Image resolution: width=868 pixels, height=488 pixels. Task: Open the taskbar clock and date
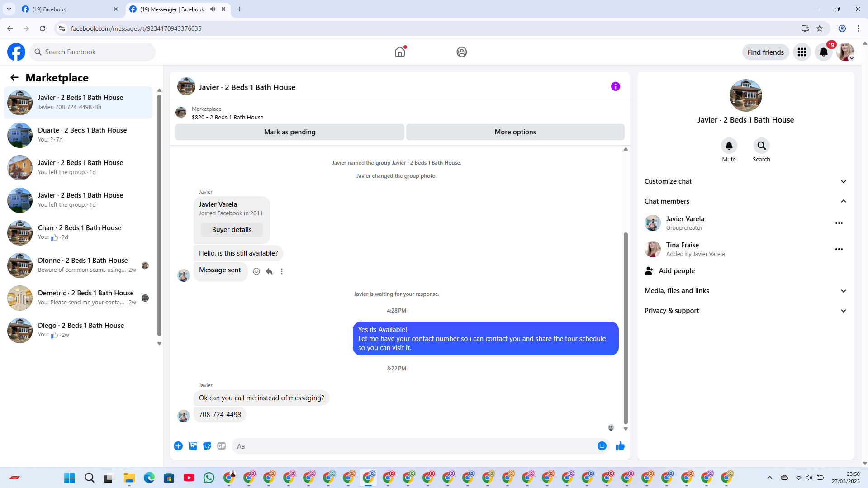click(x=845, y=478)
